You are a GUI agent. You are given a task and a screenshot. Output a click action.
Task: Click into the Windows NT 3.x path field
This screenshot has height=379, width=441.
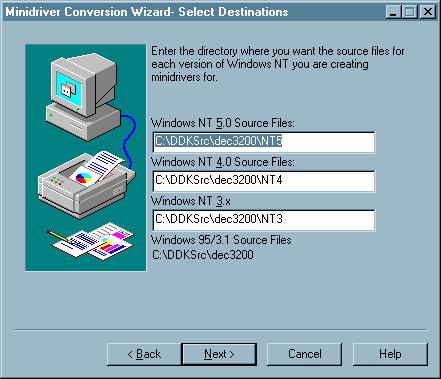[x=264, y=220]
